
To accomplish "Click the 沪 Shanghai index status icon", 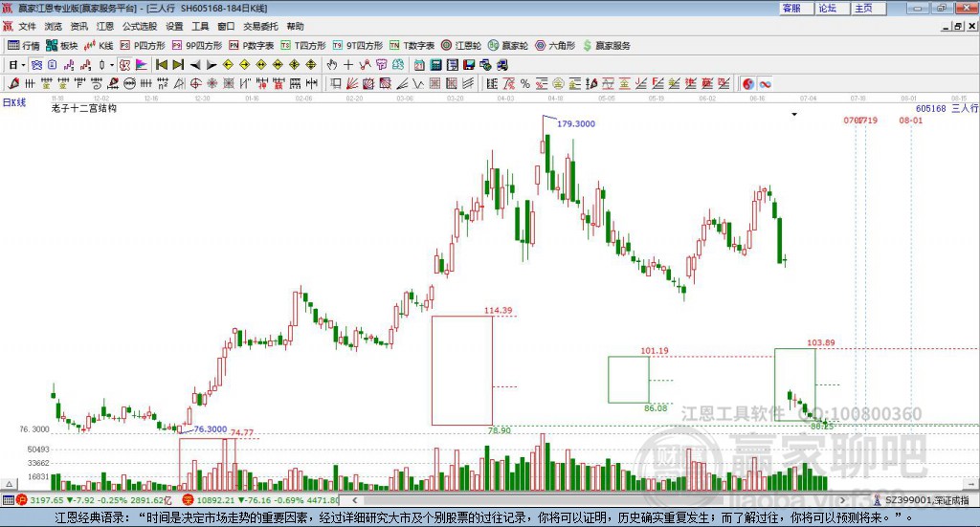I will (x=22, y=500).
